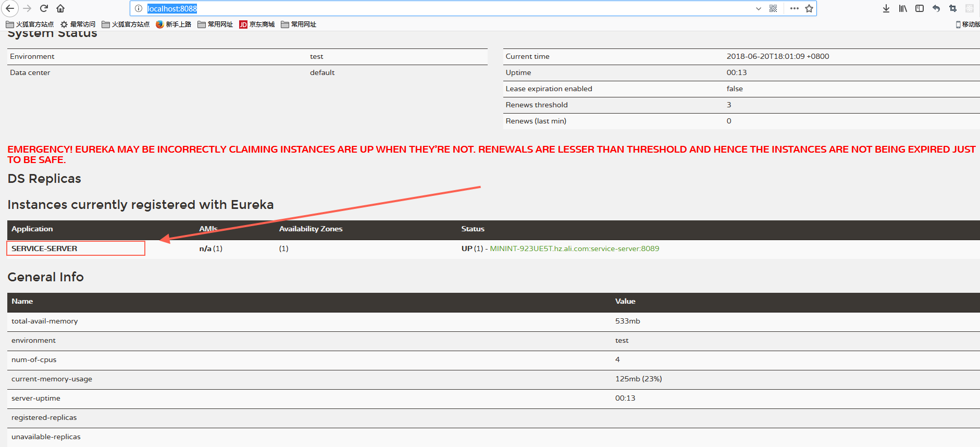Screen dimensions: 980x447
Task: Click the Application column header
Action: click(x=32, y=229)
